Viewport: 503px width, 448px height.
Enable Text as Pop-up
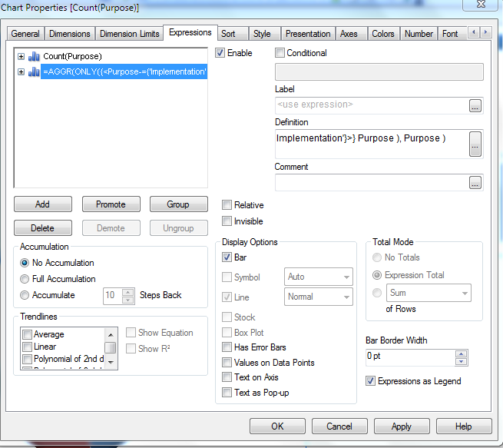click(x=227, y=393)
